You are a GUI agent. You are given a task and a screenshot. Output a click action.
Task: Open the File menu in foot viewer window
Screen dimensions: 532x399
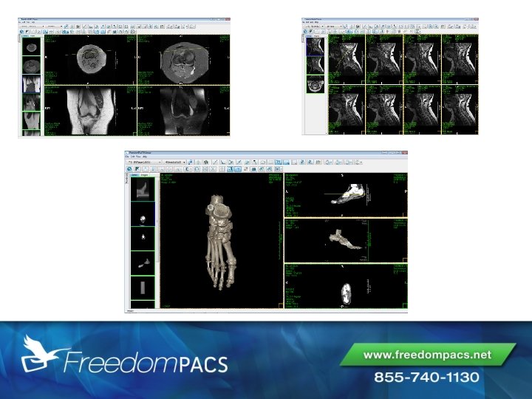127,157
